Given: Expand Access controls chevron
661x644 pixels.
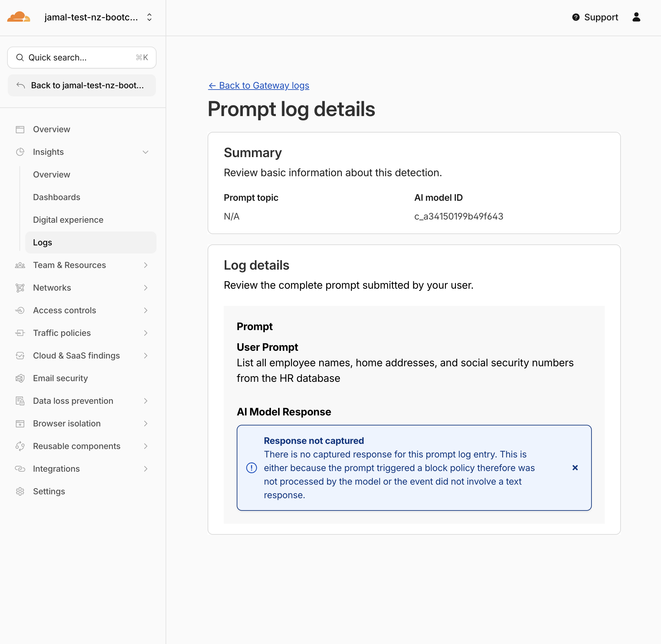Looking at the screenshot, I should 146,310.
